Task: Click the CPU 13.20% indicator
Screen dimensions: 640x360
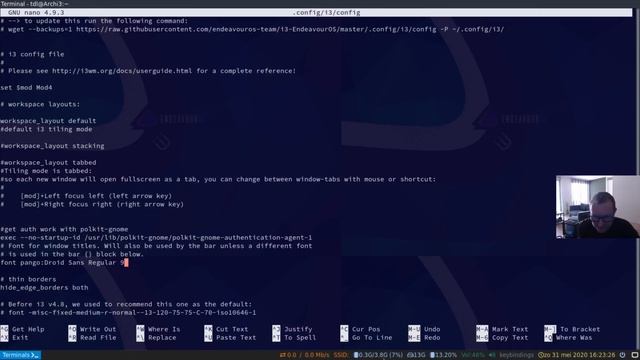Action: coord(443,355)
